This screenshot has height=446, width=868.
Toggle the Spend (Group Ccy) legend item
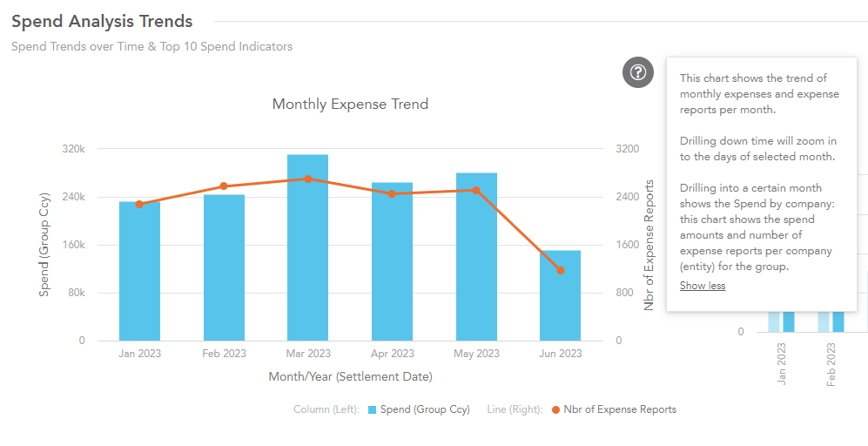pyautogui.click(x=424, y=409)
